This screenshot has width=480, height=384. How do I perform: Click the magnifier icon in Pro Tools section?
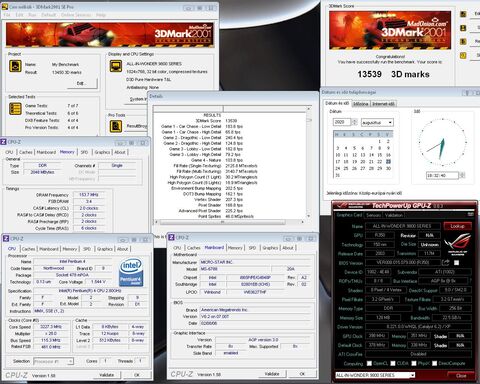(x=116, y=126)
